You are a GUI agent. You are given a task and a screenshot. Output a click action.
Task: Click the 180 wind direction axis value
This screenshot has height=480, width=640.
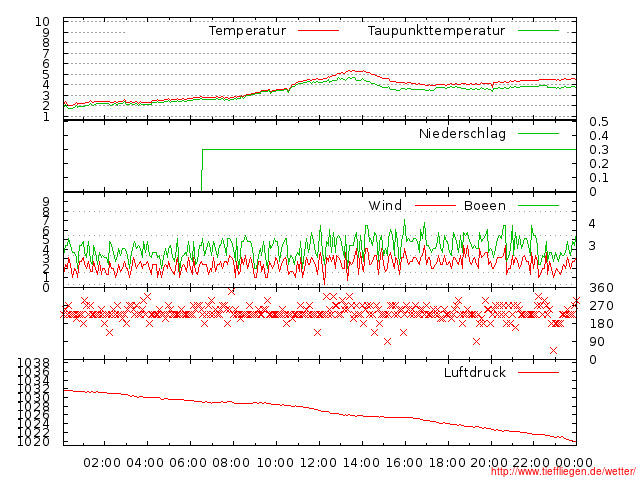(x=601, y=324)
